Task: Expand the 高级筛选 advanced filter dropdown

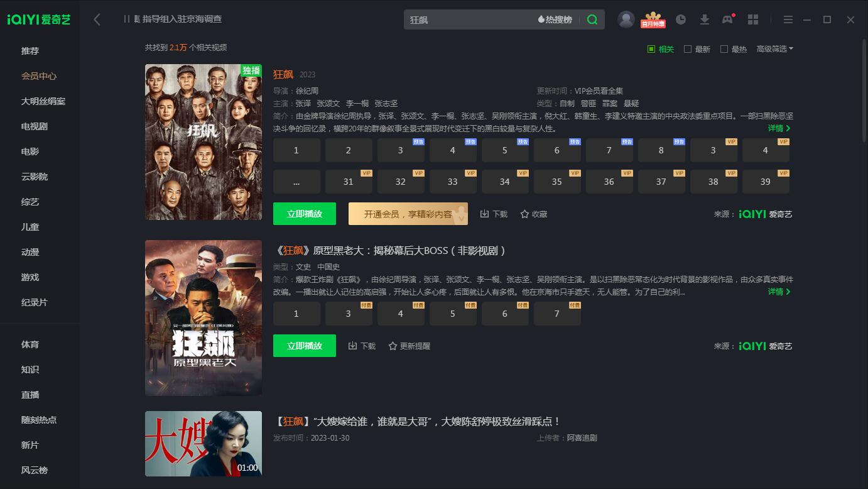Action: (775, 49)
